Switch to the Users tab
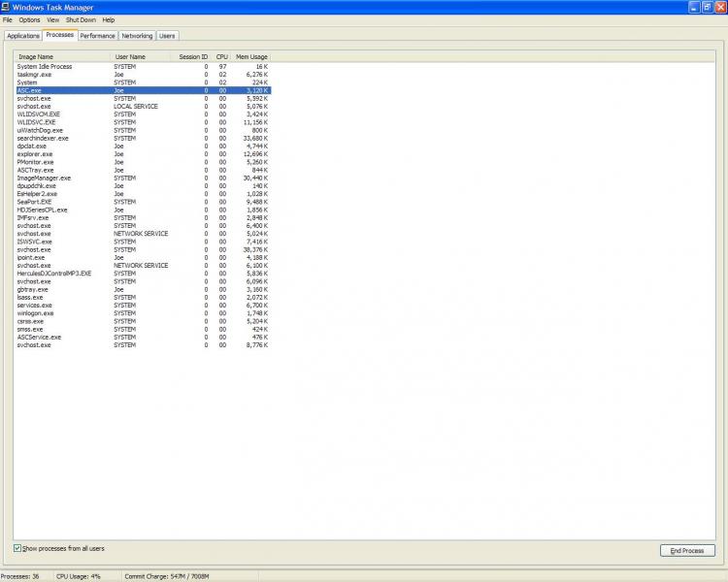 click(x=167, y=36)
